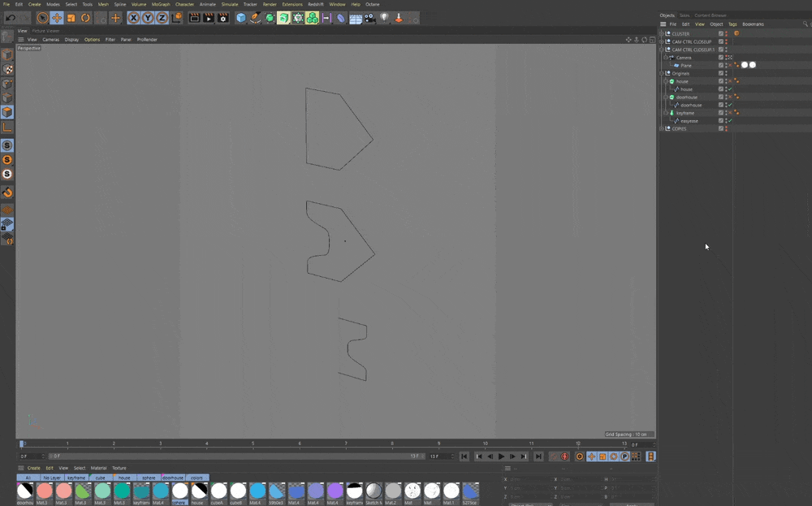Image resolution: width=812 pixels, height=506 pixels.
Task: Select the Scale tool icon
Action: click(71, 18)
